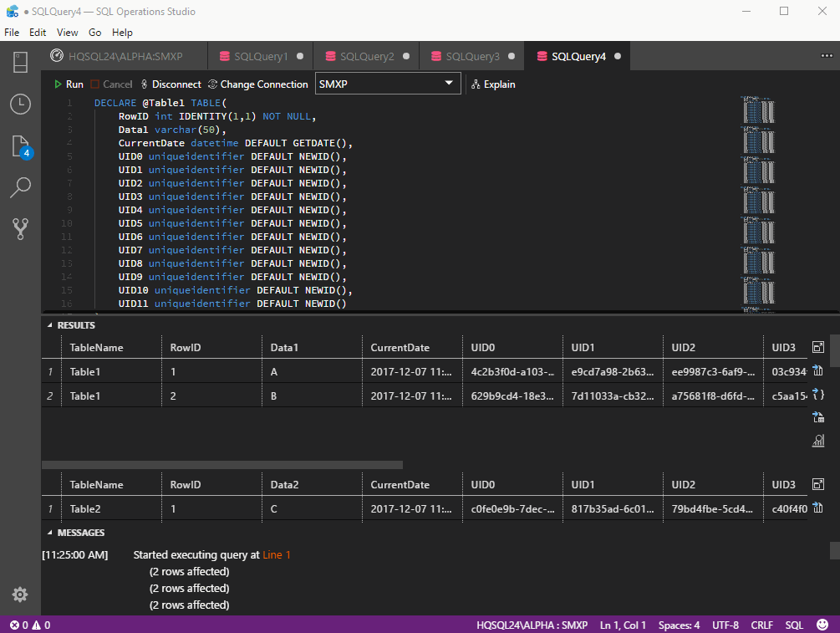Open the Servers sidebar panel
This screenshot has width=840, height=633.
20,62
